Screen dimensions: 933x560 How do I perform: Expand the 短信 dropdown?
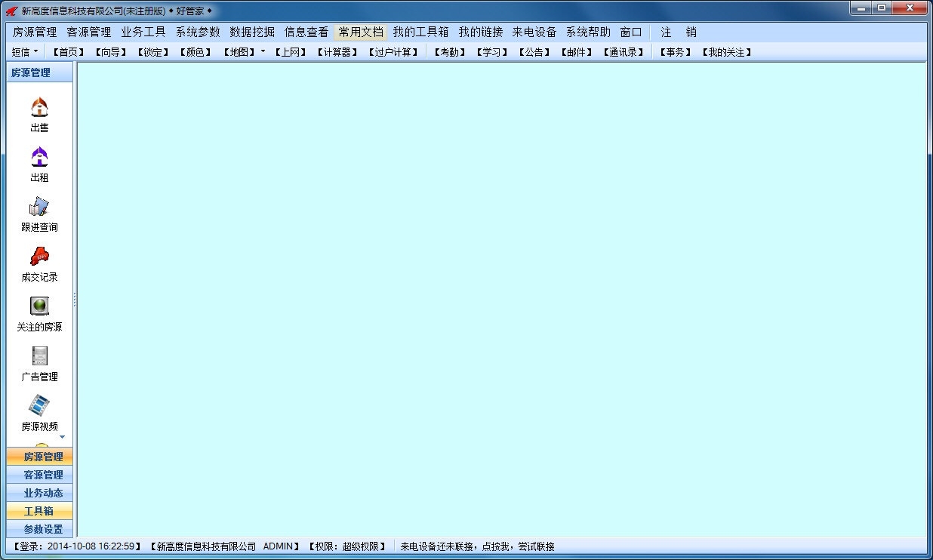click(24, 52)
